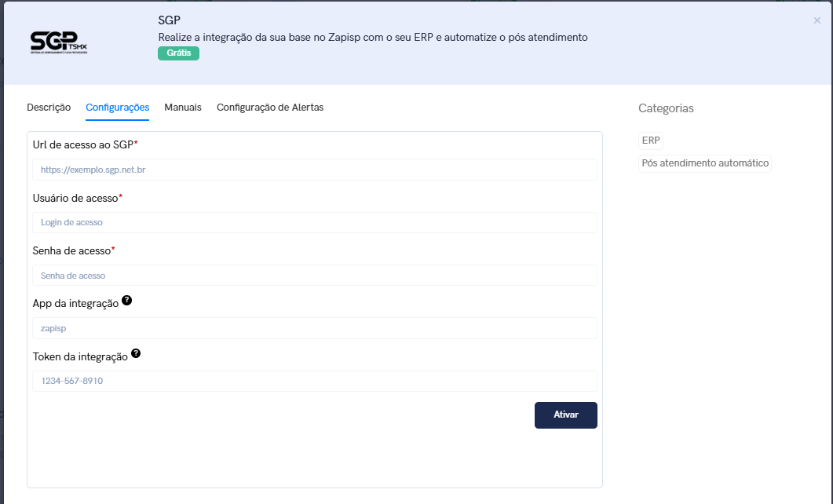Select the ERP category tag
The height and width of the screenshot is (504, 833).
(x=651, y=141)
